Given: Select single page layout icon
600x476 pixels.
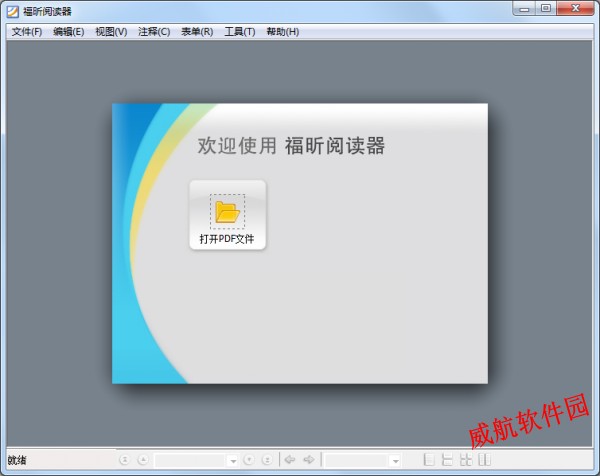Looking at the screenshot, I should pyautogui.click(x=429, y=460).
